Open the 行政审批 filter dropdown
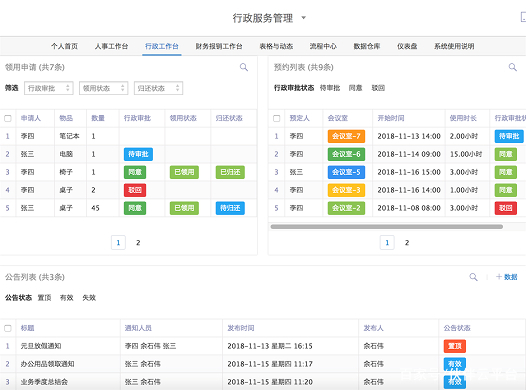 (49, 88)
